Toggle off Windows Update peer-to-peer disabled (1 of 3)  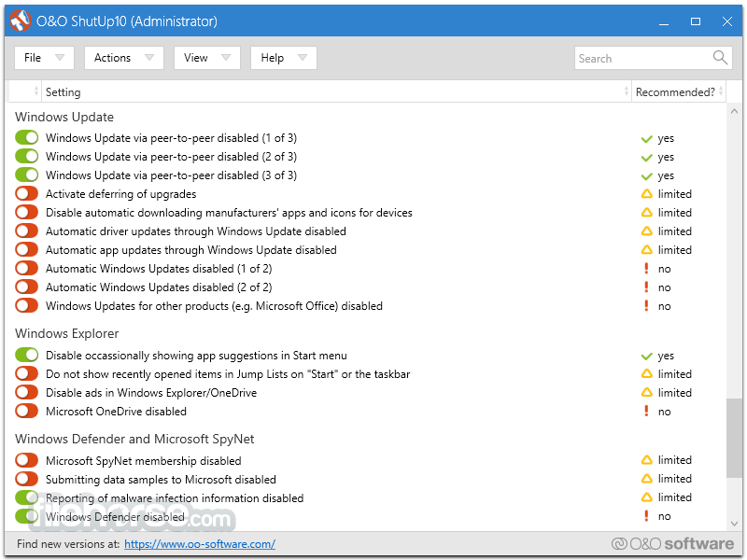point(27,137)
